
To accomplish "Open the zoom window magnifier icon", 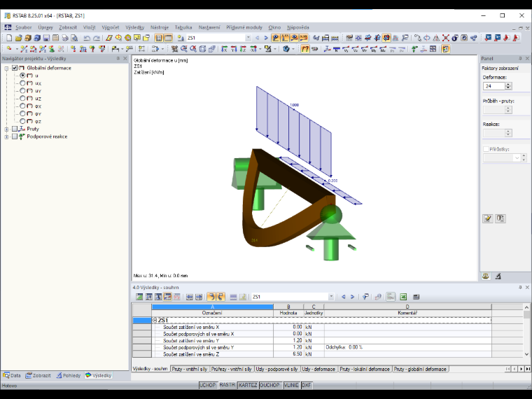I will pos(184,49).
